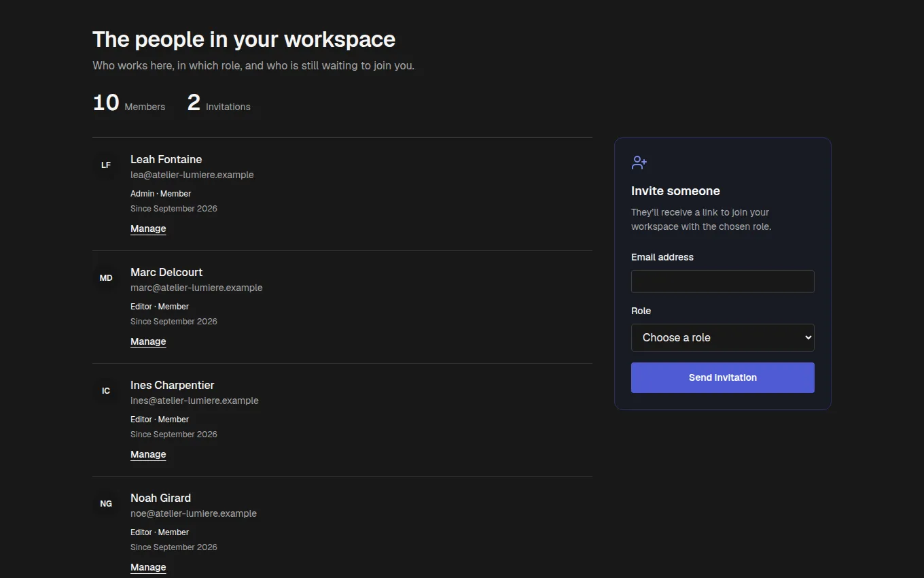Click Since September 2026 under Marc Delcourt
This screenshot has width=924, height=578.
(x=174, y=322)
